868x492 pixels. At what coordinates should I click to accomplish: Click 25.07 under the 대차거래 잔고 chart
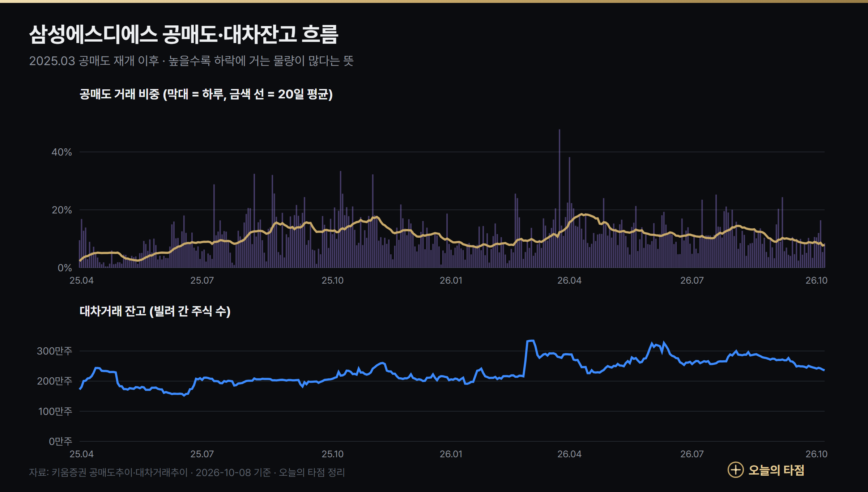pos(202,454)
